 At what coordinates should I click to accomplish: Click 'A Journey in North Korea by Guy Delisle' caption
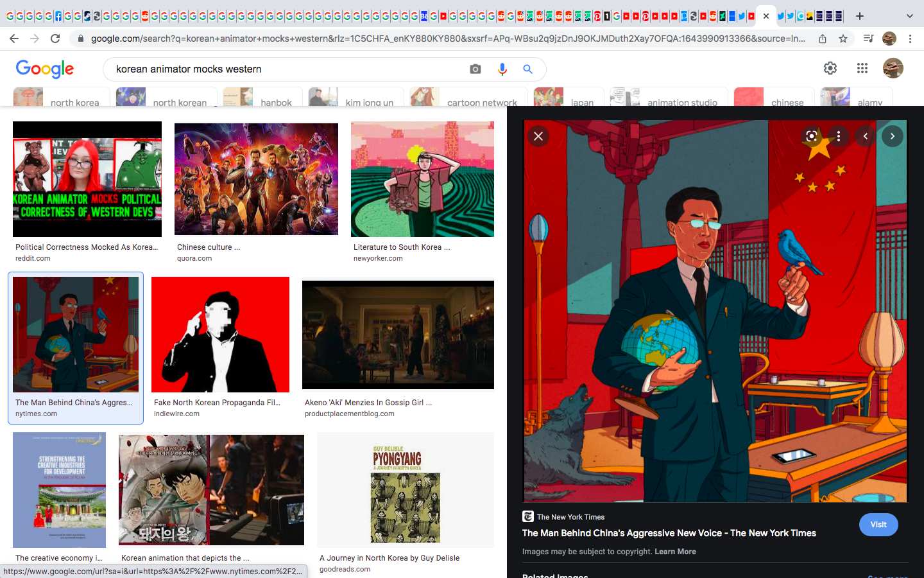(x=389, y=558)
